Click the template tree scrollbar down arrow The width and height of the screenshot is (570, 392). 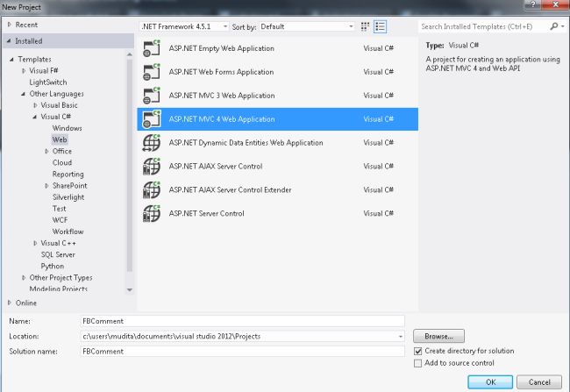click(130, 289)
